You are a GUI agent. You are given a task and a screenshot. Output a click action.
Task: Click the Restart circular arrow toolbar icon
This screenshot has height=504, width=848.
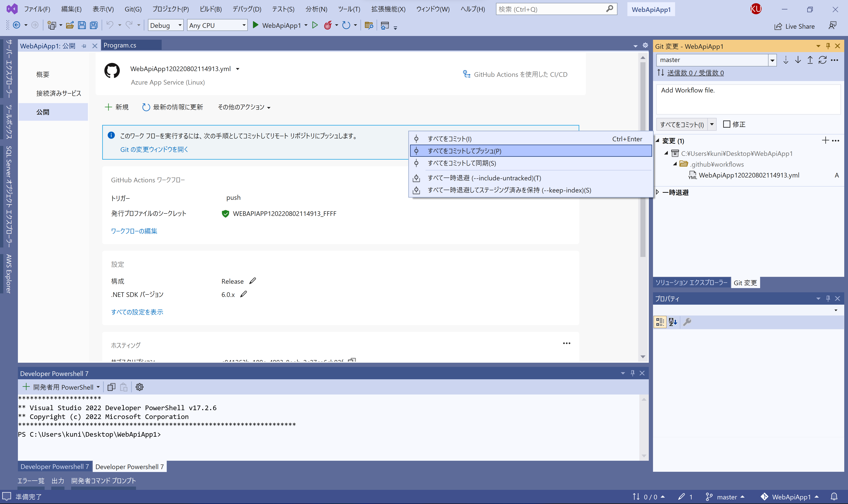(x=346, y=25)
